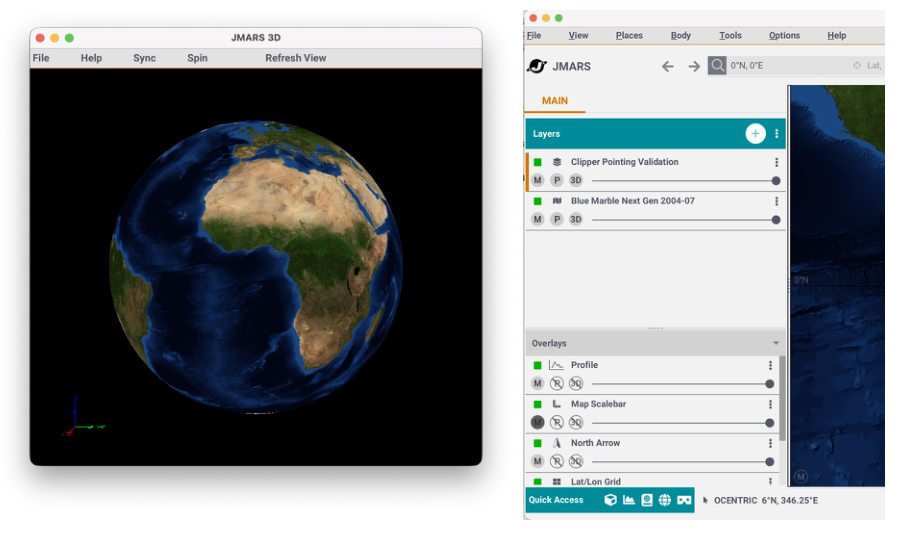Toggle M main view for Map Scalebar
Viewport: 920px width, 535px height.
tap(537, 422)
